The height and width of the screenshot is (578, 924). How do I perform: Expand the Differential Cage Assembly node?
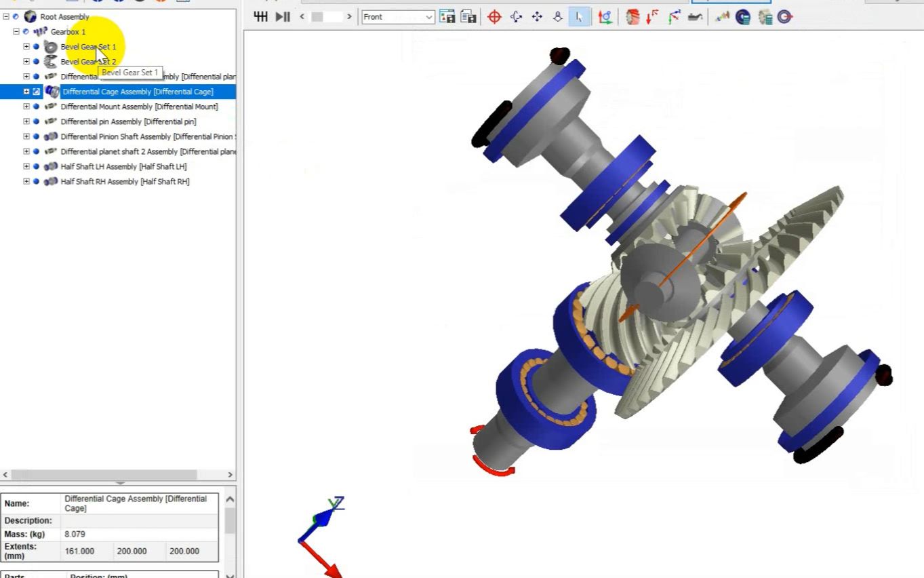26,91
